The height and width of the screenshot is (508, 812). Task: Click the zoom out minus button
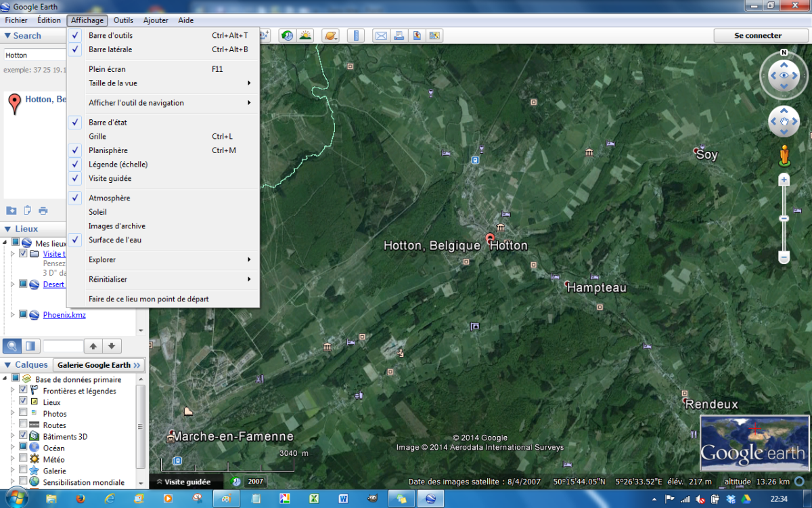[x=784, y=257]
